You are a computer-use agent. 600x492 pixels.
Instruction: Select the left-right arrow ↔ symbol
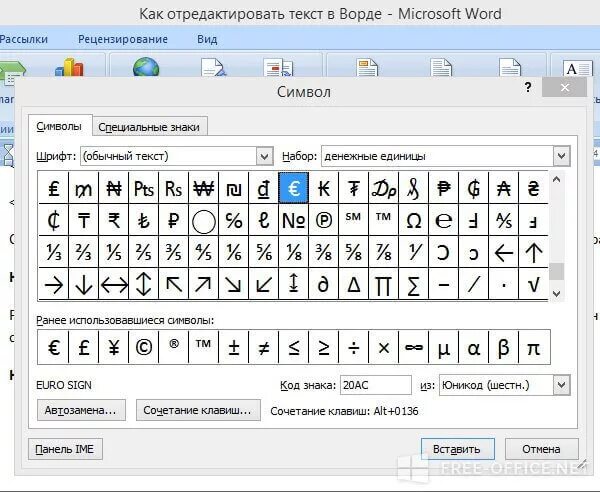coord(114,284)
